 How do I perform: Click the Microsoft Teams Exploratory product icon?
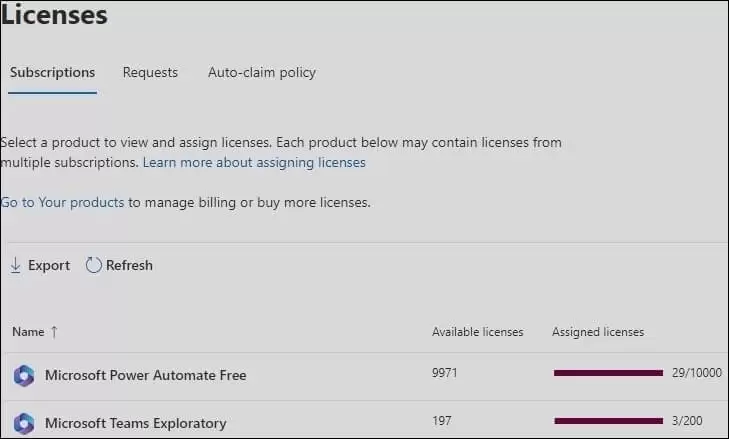tap(24, 423)
